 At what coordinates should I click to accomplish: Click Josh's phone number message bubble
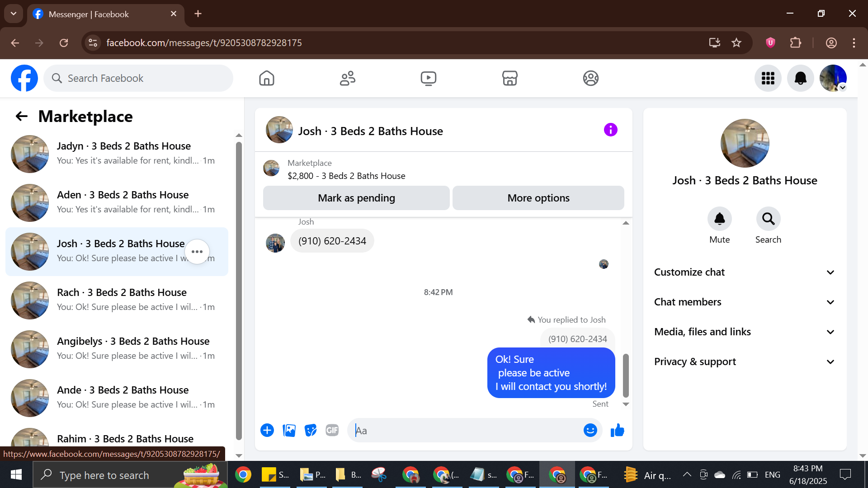(x=332, y=241)
